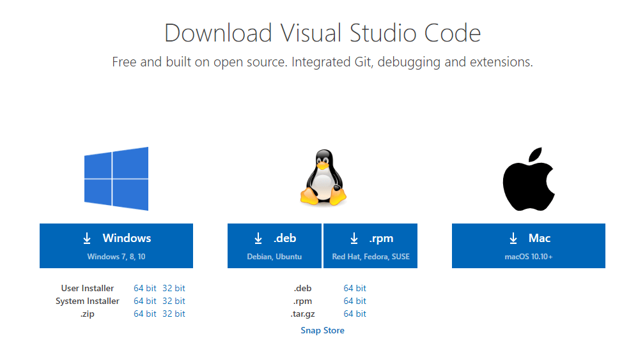The image size is (638, 364).
Task: Get the .tar.gz 64 bit archive
Action: pos(355,314)
